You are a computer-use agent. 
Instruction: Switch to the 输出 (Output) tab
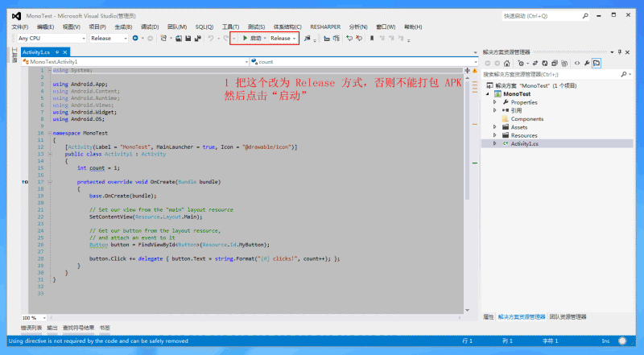(52, 328)
